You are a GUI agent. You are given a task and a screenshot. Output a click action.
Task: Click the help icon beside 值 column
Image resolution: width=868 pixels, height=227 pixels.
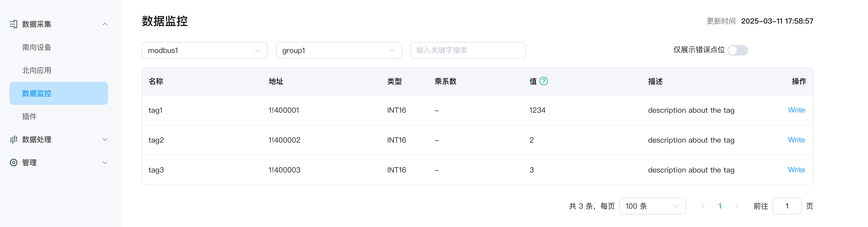click(543, 81)
